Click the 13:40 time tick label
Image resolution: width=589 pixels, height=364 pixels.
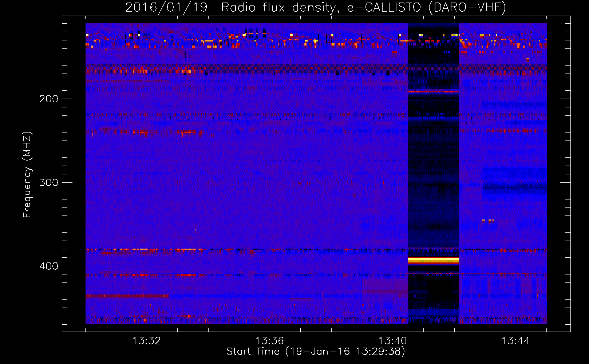tap(392, 341)
